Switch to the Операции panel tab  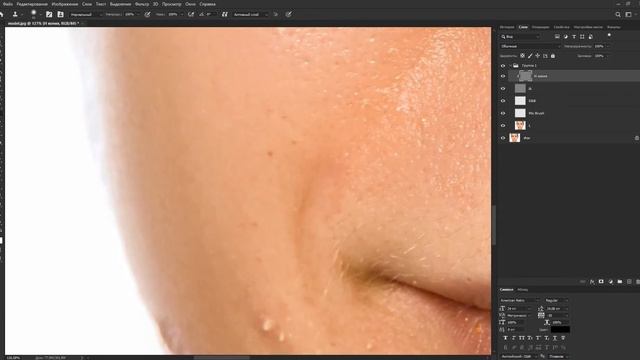(540, 27)
